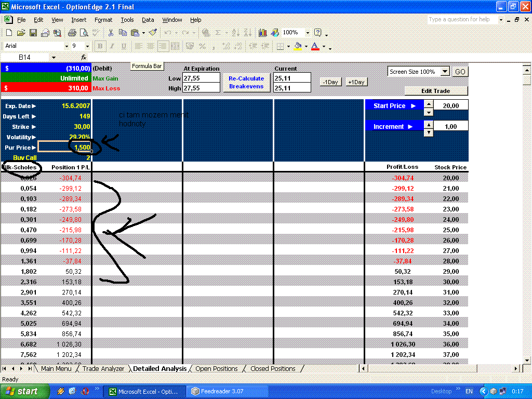
Task: Open the Paste options dropdown arrow
Action: (143, 33)
